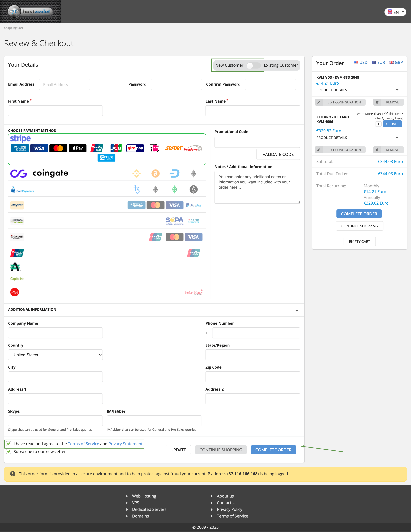This screenshot has height=532, width=411.
Task: Open Dedicated Servers footer link
Action: tap(149, 509)
